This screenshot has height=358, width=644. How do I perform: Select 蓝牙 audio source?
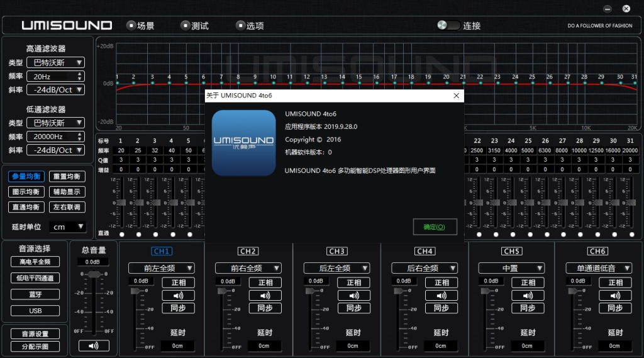[35, 294]
